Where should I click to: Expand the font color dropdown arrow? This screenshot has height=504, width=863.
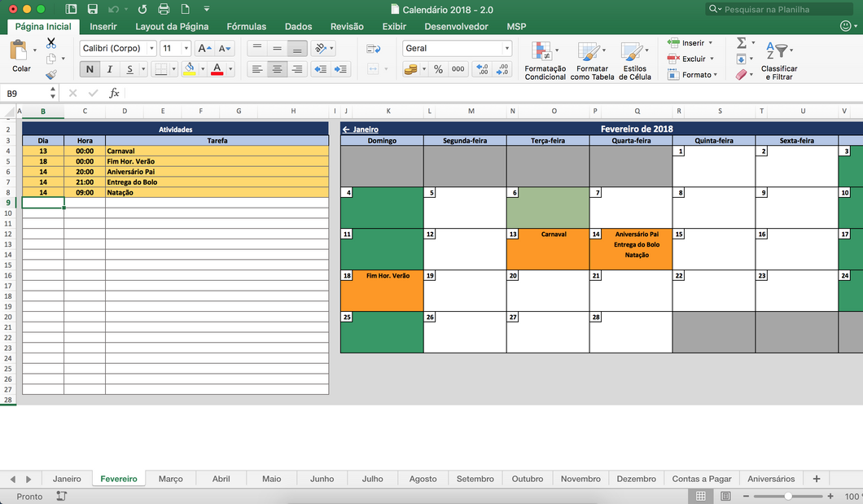click(230, 69)
